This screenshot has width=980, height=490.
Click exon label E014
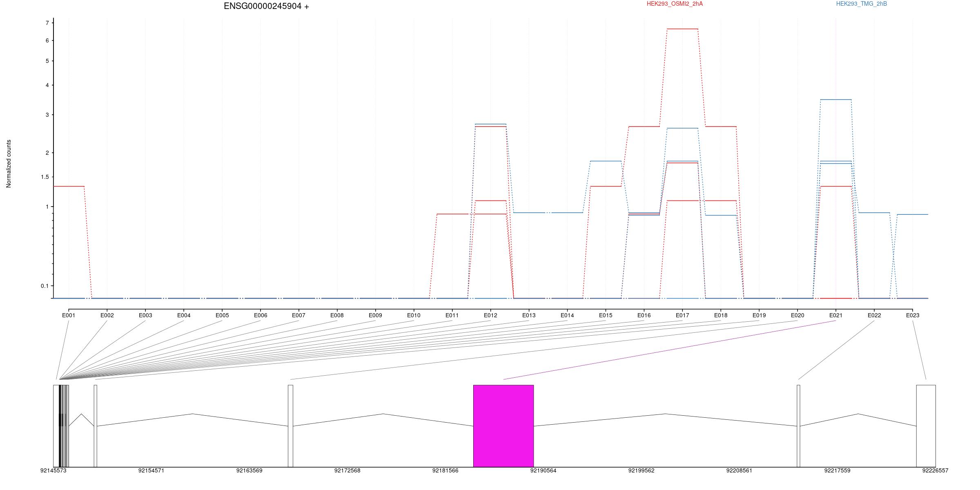pos(567,315)
